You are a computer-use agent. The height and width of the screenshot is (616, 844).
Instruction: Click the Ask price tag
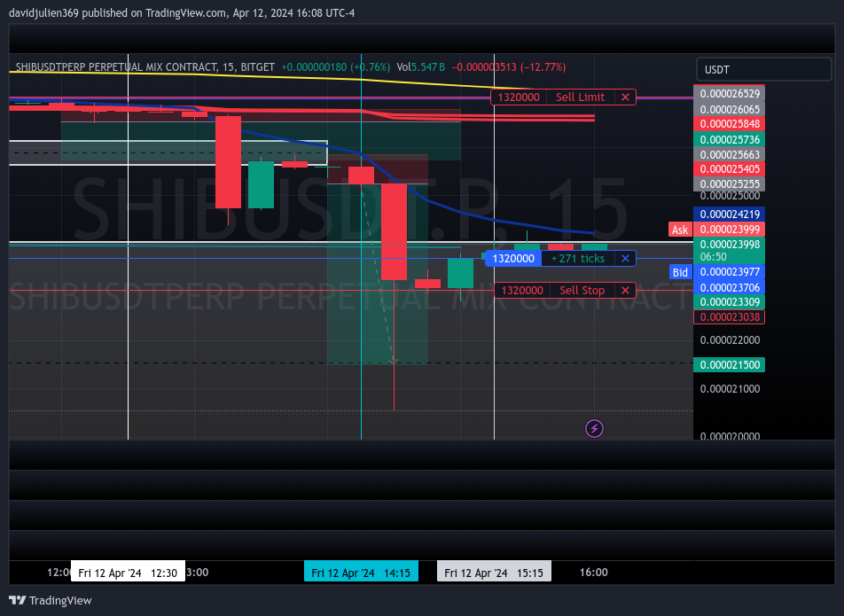[x=680, y=230]
